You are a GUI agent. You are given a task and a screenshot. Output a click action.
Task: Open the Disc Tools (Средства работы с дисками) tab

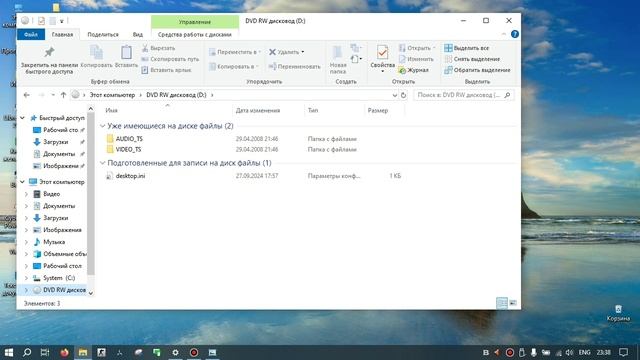tap(195, 35)
